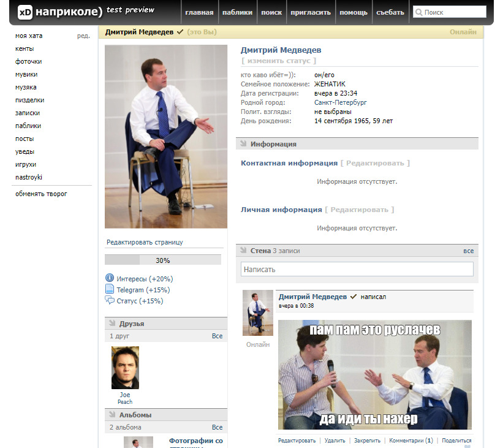Open помощь in the top menu
503x448 pixels.
point(354,12)
